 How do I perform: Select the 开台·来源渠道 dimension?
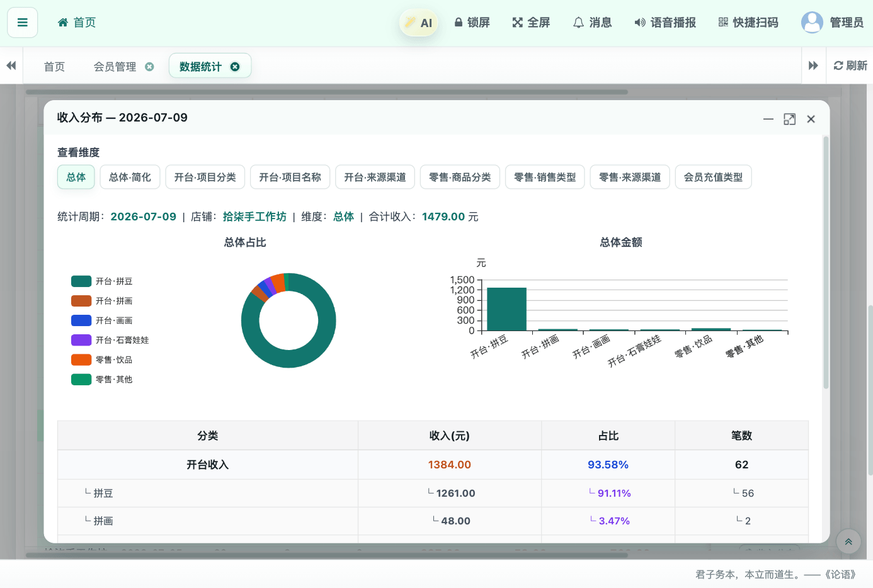point(375,177)
